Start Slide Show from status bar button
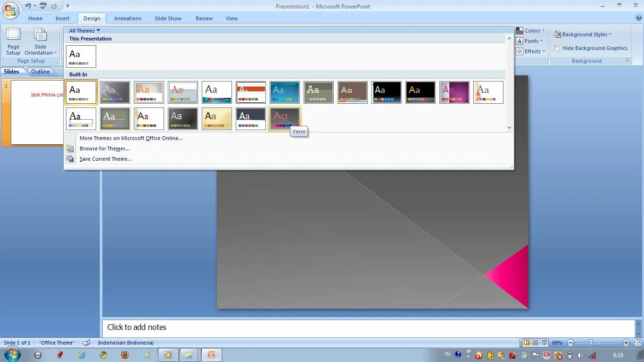 click(x=545, y=343)
